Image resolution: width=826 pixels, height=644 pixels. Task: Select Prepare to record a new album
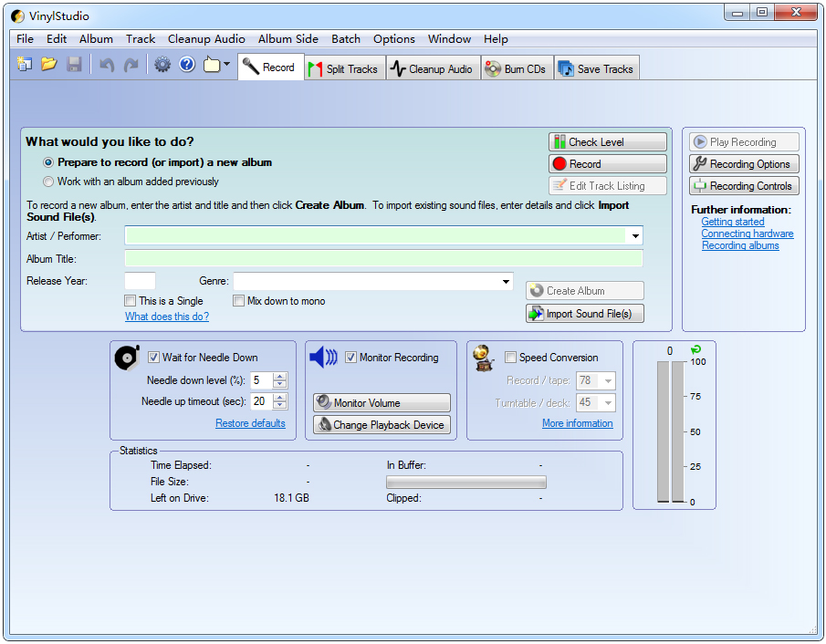point(48,162)
